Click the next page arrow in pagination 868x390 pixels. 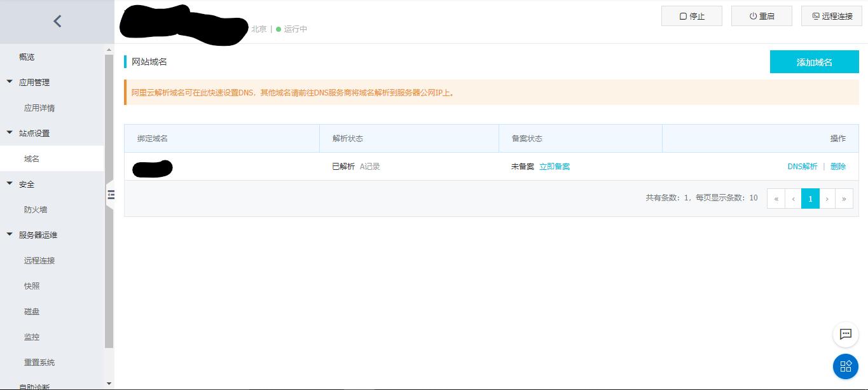[827, 198]
